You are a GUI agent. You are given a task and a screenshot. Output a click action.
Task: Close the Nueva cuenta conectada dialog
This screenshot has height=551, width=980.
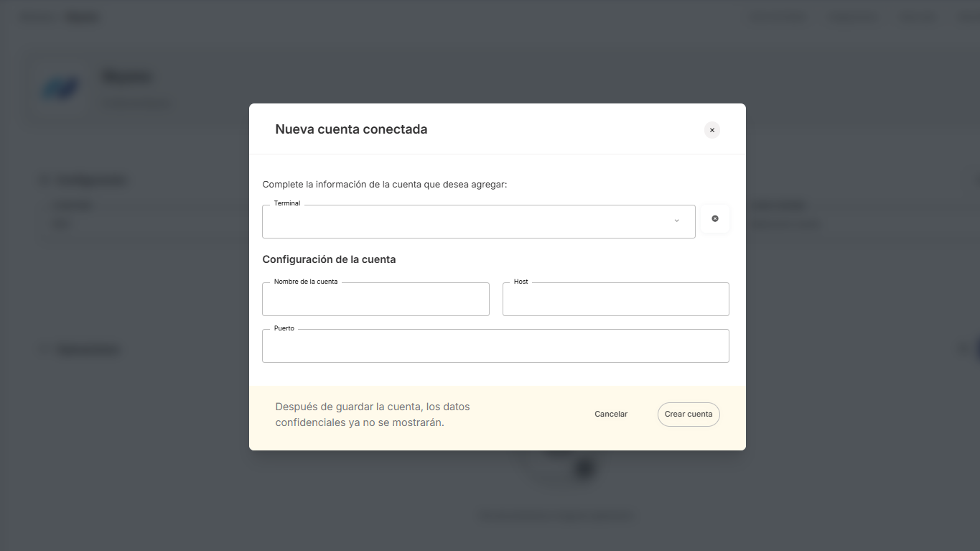pos(711,130)
